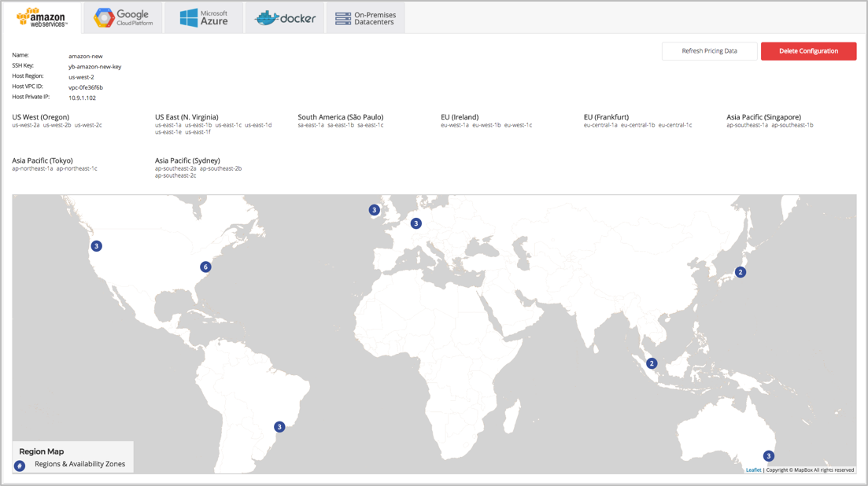Open the On-Premises Datacenters tab

pyautogui.click(x=365, y=17)
